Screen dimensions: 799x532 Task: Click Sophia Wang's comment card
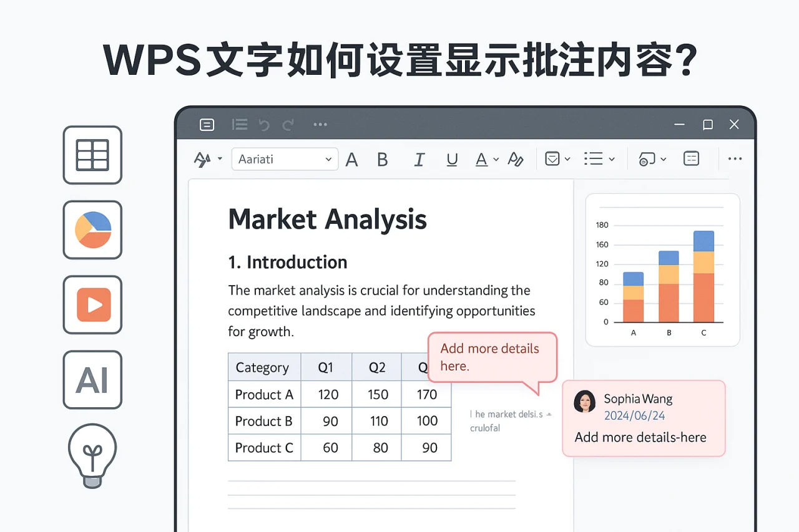[644, 418]
